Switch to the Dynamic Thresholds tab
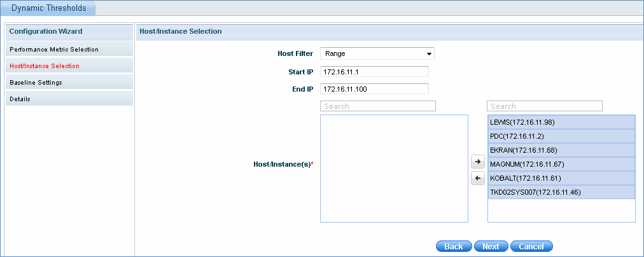 (x=48, y=8)
